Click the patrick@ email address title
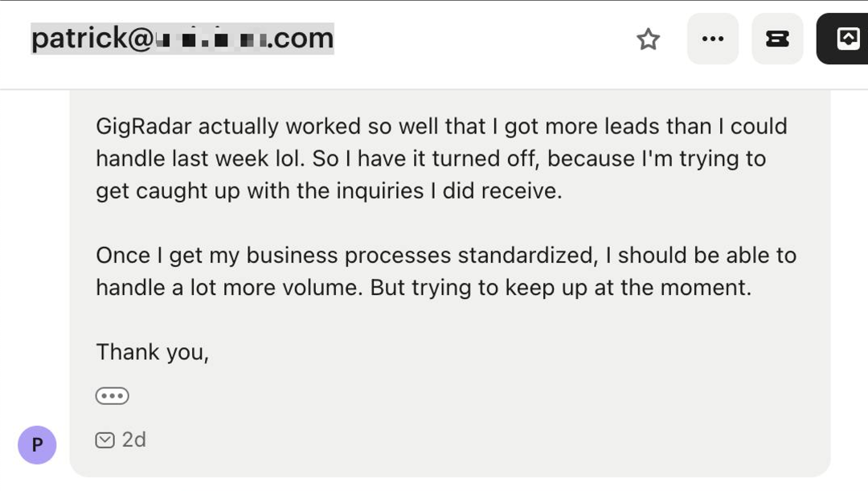868x491 pixels. [x=182, y=39]
